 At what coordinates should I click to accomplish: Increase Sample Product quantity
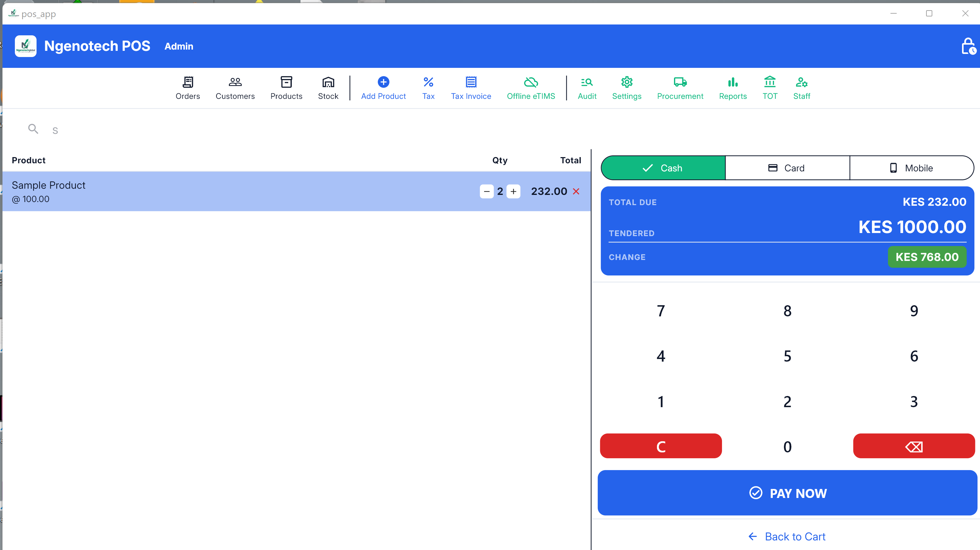513,191
